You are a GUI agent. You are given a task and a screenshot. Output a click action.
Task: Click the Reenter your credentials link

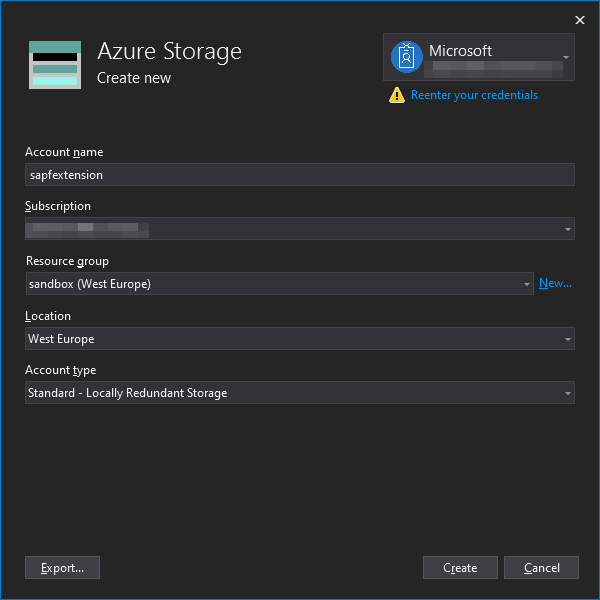click(474, 95)
